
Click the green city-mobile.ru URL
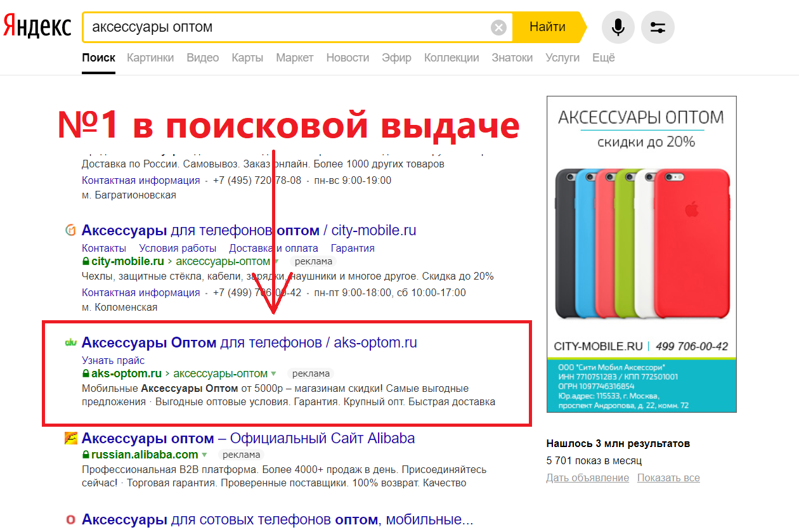point(127,261)
